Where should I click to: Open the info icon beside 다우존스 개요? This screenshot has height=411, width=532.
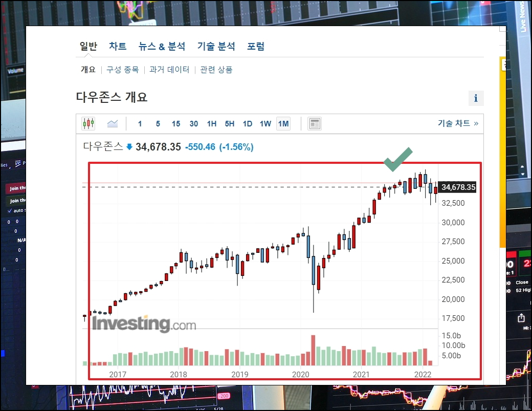tap(476, 98)
